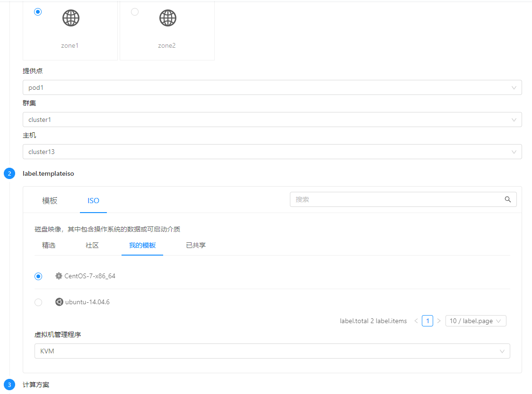Select the CentOS-7-x86_64 radio button

point(38,276)
